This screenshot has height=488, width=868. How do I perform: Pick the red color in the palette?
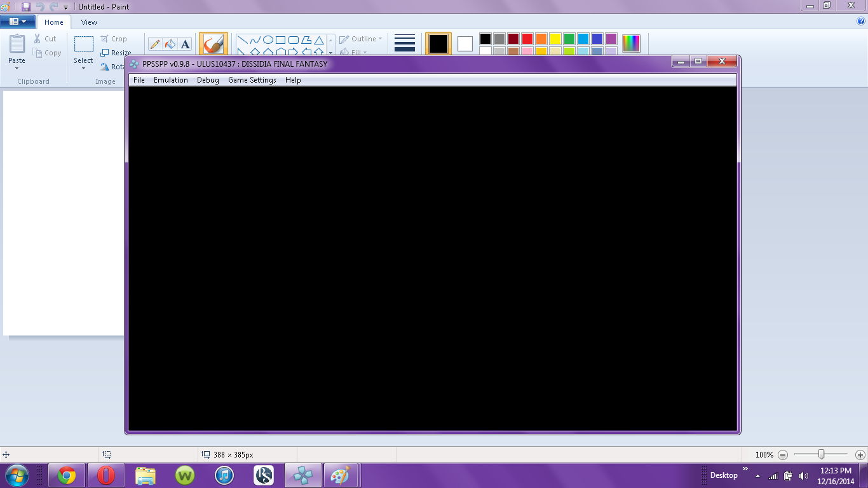point(527,39)
